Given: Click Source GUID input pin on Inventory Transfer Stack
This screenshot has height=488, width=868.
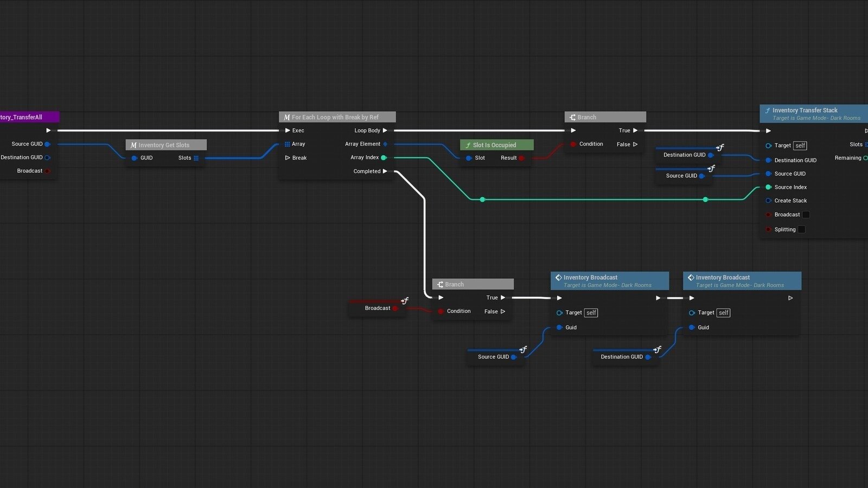Looking at the screenshot, I should [768, 174].
